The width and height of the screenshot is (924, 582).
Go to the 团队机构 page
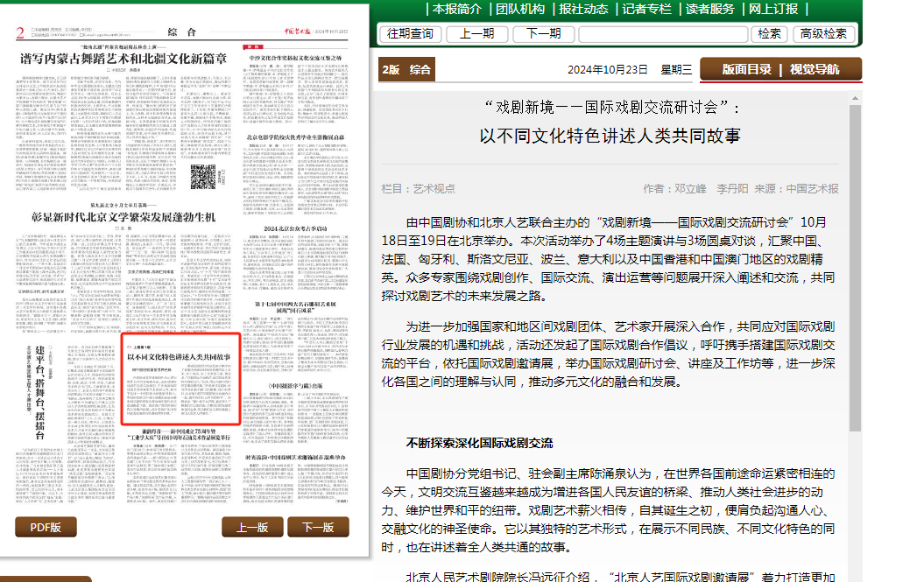[520, 9]
